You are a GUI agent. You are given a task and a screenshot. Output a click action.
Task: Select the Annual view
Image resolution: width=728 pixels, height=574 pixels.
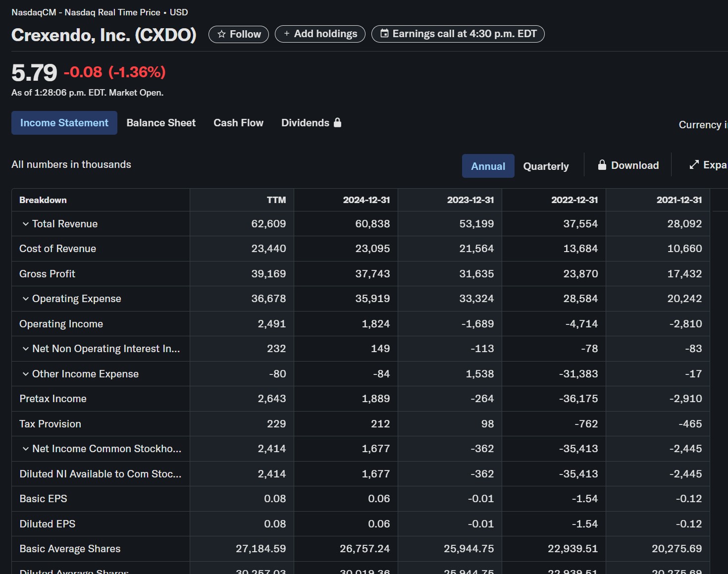(x=488, y=166)
